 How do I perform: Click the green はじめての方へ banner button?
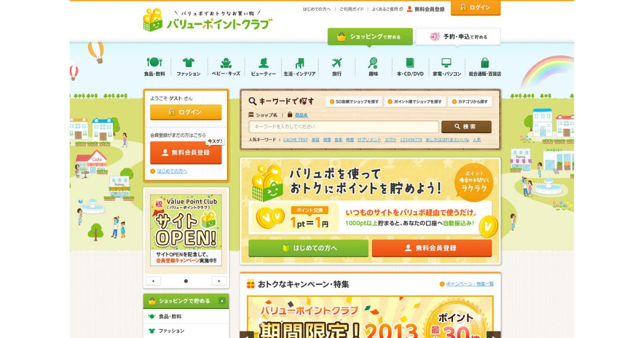pyautogui.click(x=308, y=248)
